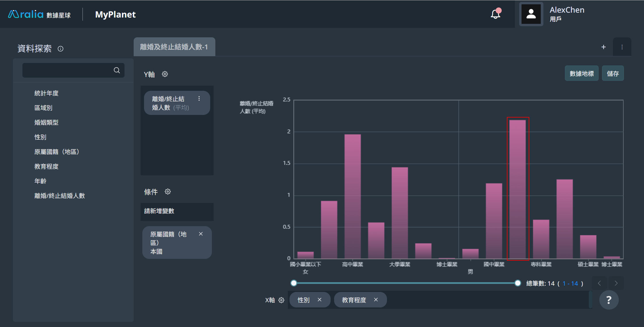
Task: Remove the 原屬國籍 本國 condition
Action: [x=201, y=234]
